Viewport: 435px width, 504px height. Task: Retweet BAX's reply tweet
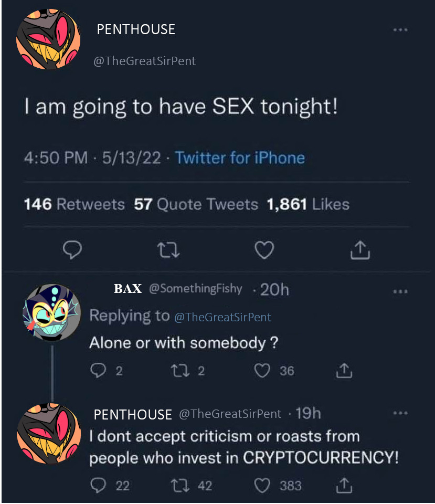pos(179,371)
